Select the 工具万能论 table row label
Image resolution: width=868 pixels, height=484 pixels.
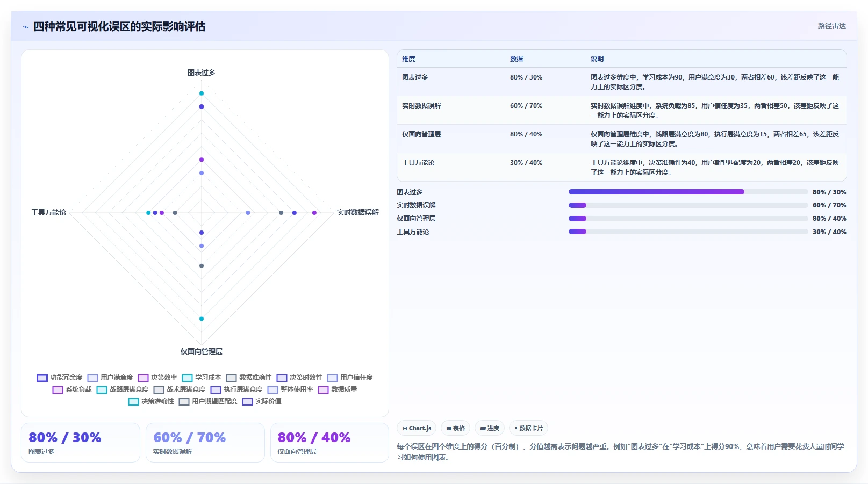[x=418, y=163]
